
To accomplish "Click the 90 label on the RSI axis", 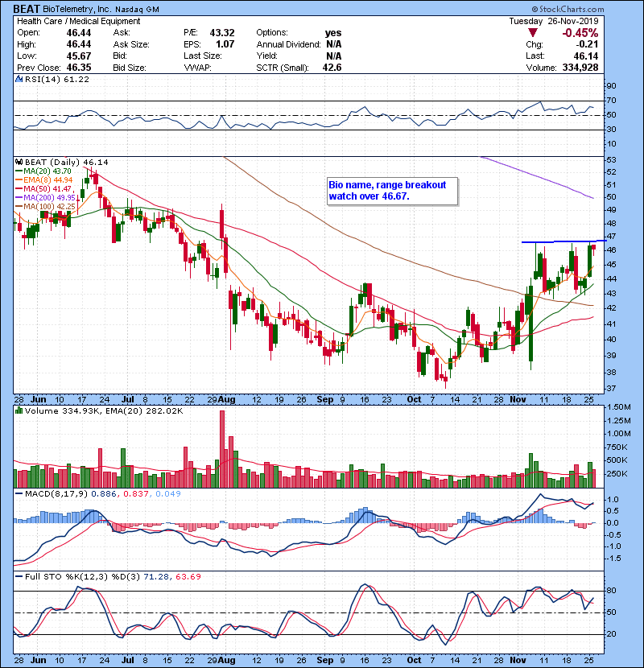I will (611, 86).
